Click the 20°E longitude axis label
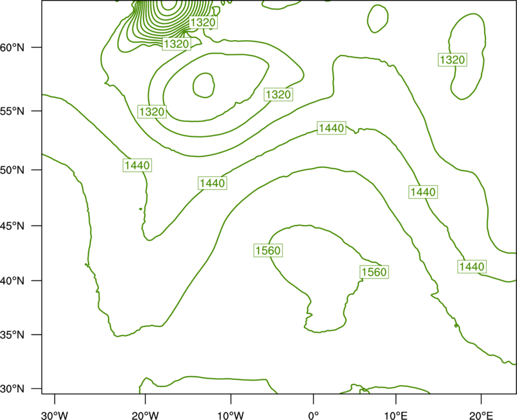The width and height of the screenshot is (517, 420). point(481,415)
